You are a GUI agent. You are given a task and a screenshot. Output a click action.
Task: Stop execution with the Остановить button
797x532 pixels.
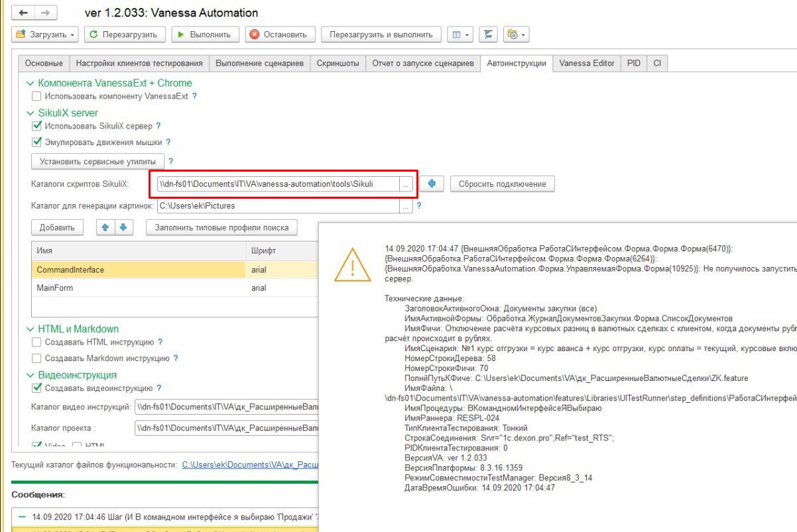(278, 34)
